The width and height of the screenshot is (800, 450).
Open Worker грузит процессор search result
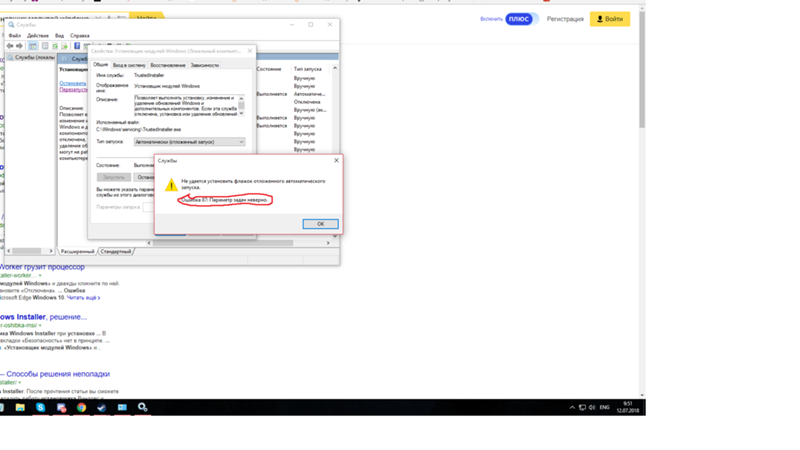[42, 267]
